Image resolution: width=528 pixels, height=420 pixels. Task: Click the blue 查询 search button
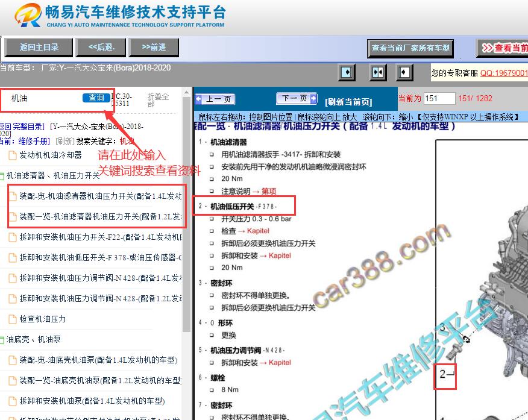pos(96,98)
